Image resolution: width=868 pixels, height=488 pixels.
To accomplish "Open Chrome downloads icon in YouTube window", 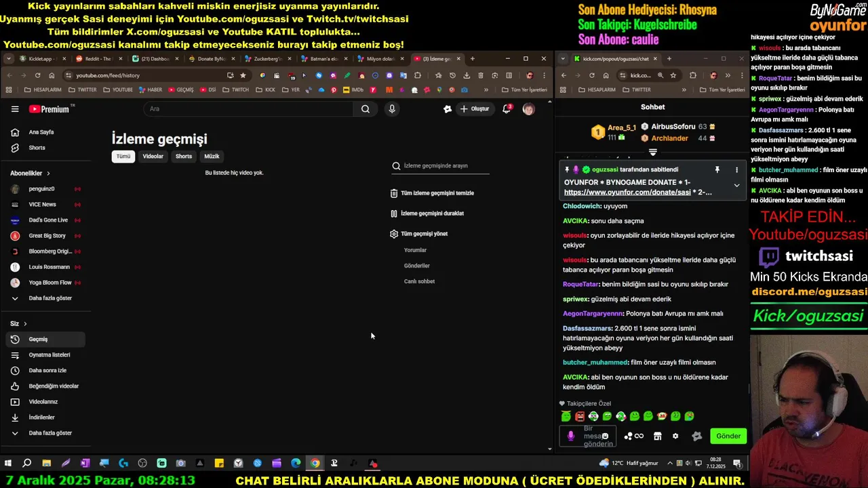I will tap(467, 75).
